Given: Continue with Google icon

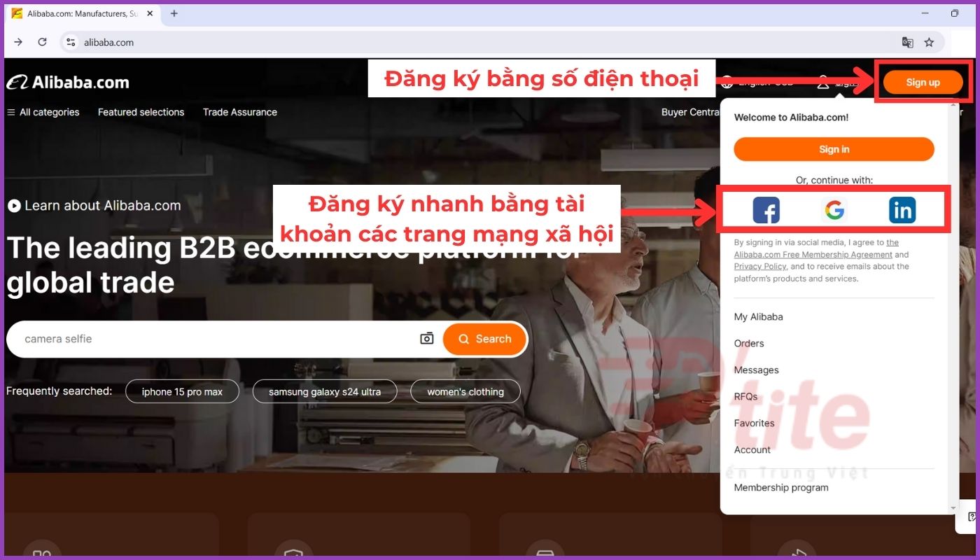Looking at the screenshot, I should (x=834, y=210).
